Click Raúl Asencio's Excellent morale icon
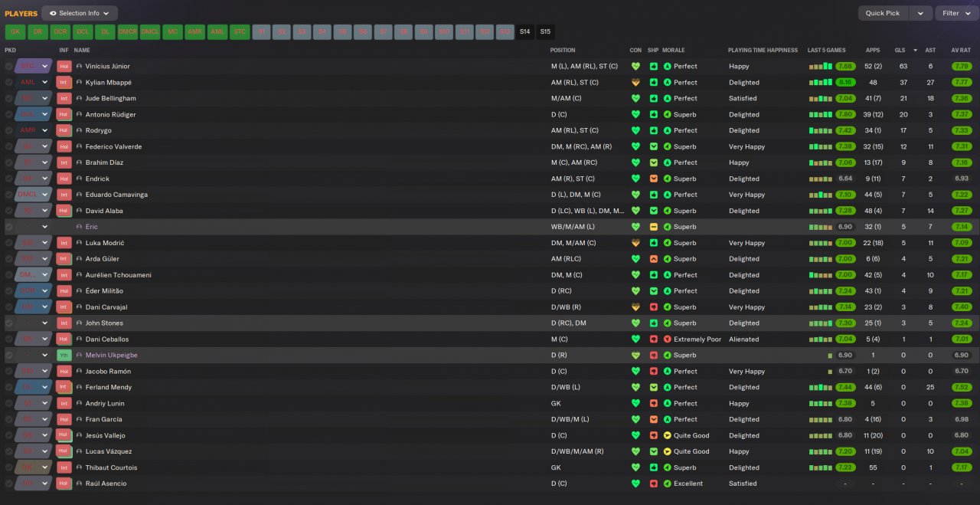This screenshot has height=505, width=980. pos(667,484)
